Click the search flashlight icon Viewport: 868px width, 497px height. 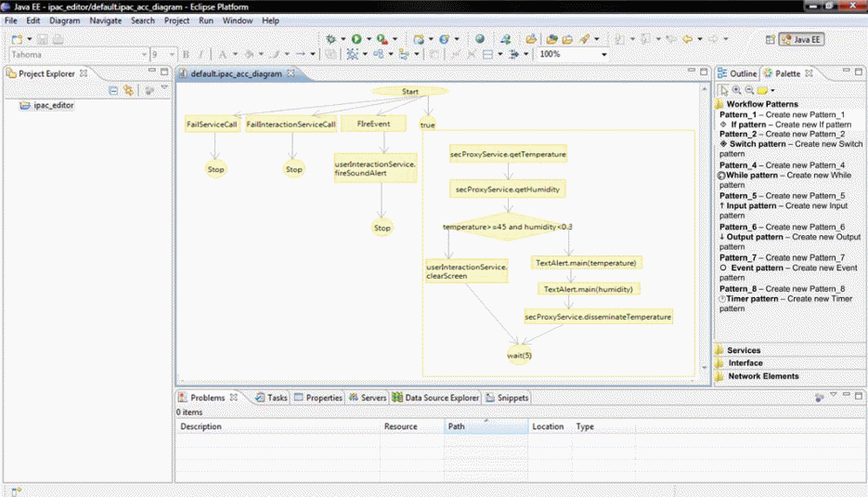585,39
